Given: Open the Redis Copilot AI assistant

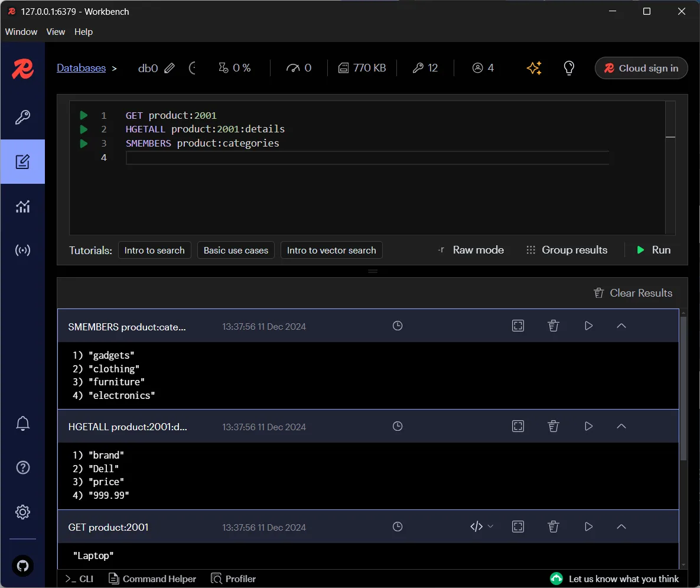Looking at the screenshot, I should 534,68.
